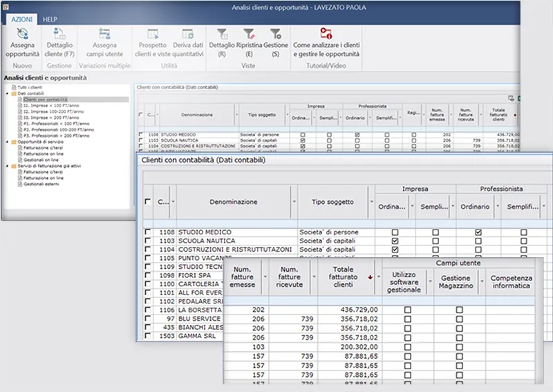This screenshot has width=553, height=392.
Task: Uncheck Professionista Ordinario for STUDIO MEDICO
Action: 478,232
